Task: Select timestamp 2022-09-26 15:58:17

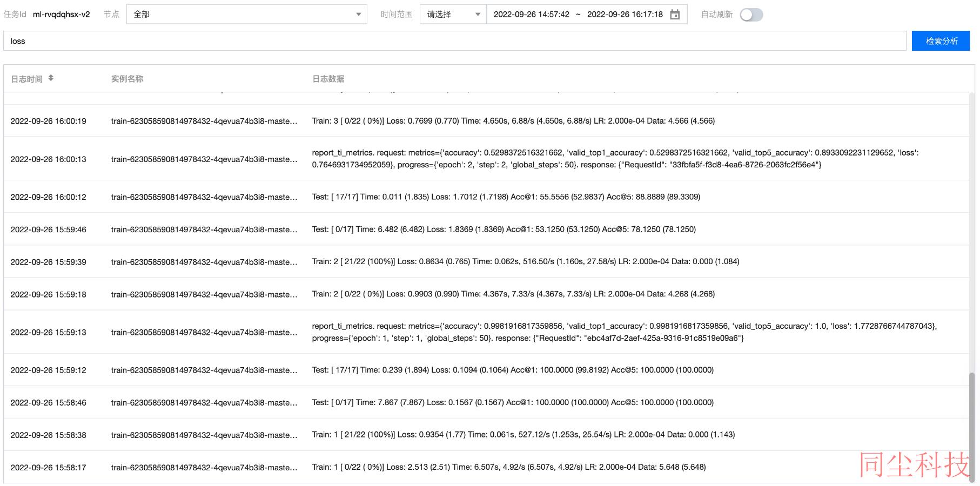Action: click(x=49, y=467)
